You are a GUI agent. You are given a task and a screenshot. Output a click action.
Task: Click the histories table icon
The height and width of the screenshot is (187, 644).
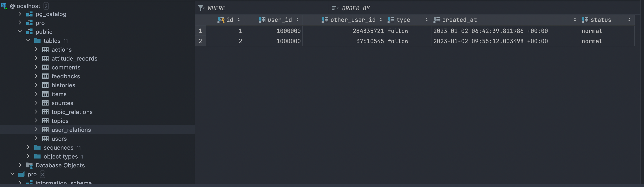coord(45,85)
